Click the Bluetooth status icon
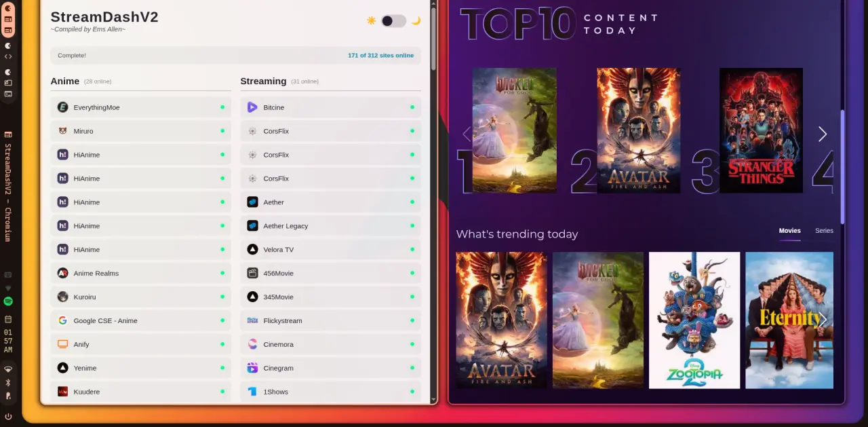Viewport: 868px width, 427px height. coord(8,383)
